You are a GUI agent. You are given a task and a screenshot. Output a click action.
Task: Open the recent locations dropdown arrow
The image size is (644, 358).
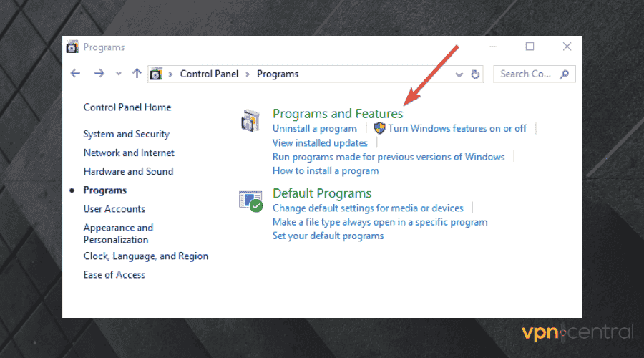tap(119, 74)
